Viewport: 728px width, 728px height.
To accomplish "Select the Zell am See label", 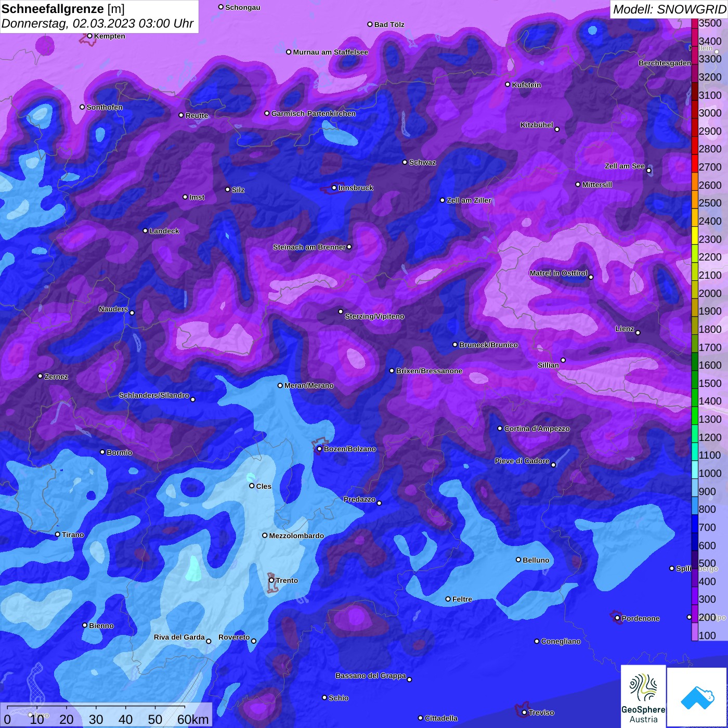I will point(625,166).
